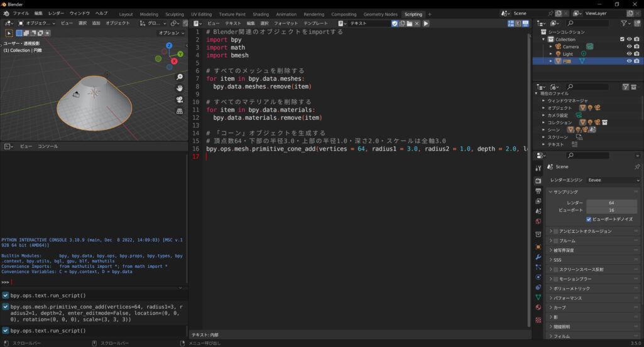Switch perspective/orthographic grid icon in the viewport
Viewport: 644px width, 347px height.
pos(180,111)
